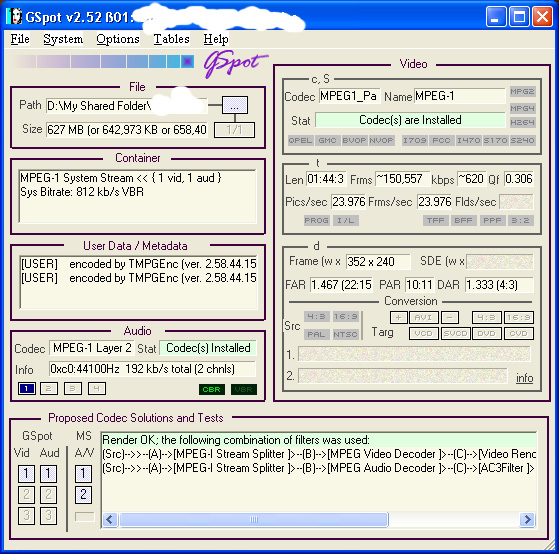559x554 pixels.
Task: Toggle source NTSC button
Action: click(x=345, y=334)
